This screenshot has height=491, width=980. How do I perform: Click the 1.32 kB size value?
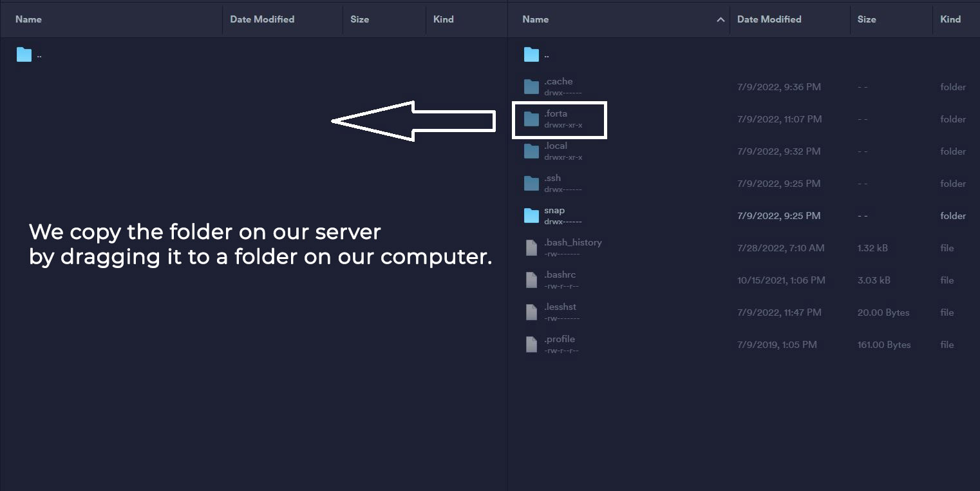(872, 248)
